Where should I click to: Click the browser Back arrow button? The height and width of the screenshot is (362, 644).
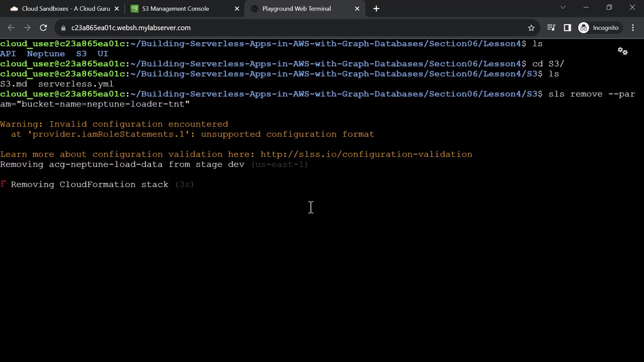tap(11, 28)
